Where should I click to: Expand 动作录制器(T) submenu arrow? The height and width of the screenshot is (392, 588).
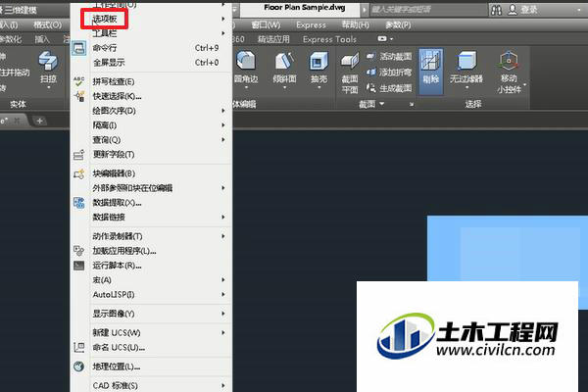[x=223, y=236]
